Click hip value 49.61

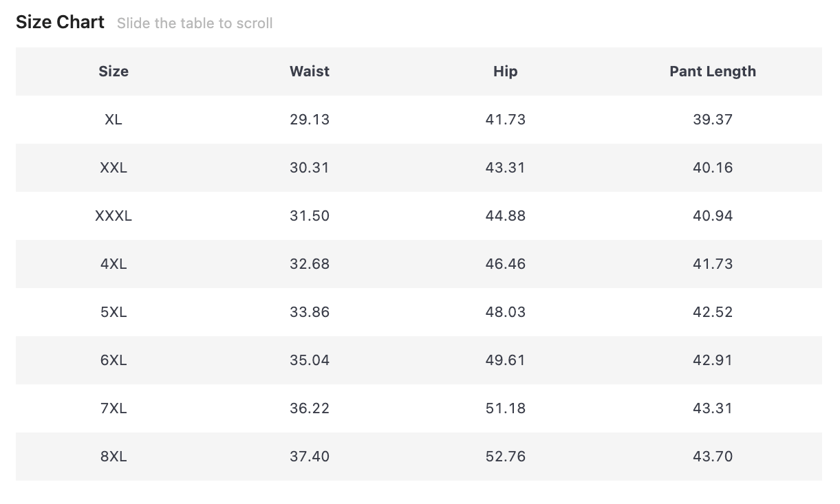point(505,360)
